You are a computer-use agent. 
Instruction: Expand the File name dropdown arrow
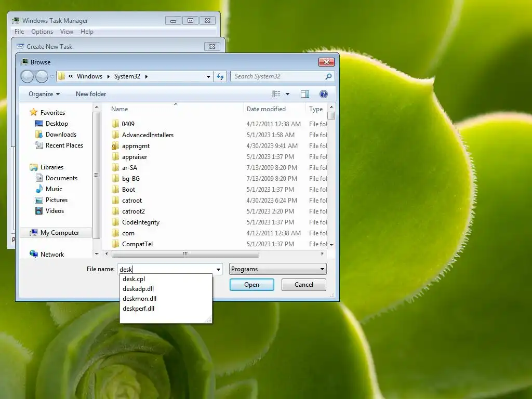pyautogui.click(x=218, y=270)
